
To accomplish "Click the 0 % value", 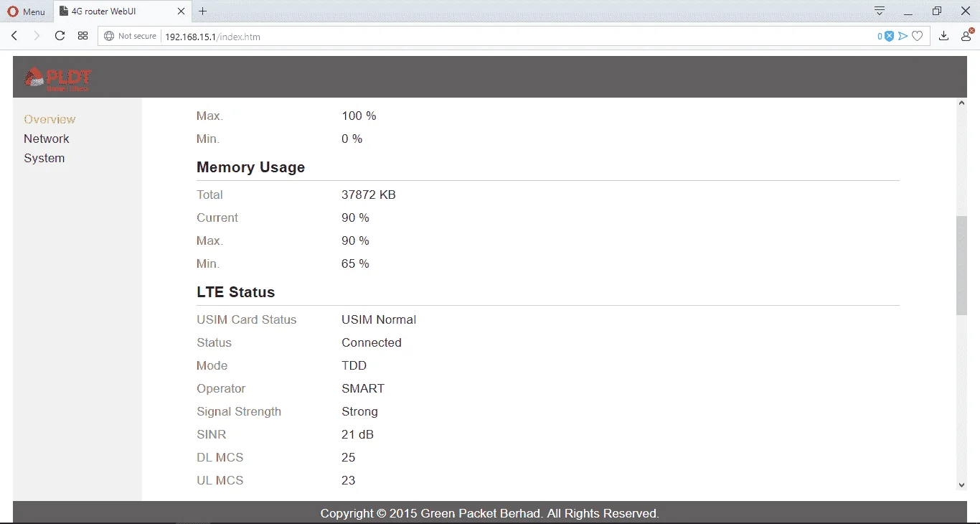I will click(352, 139).
